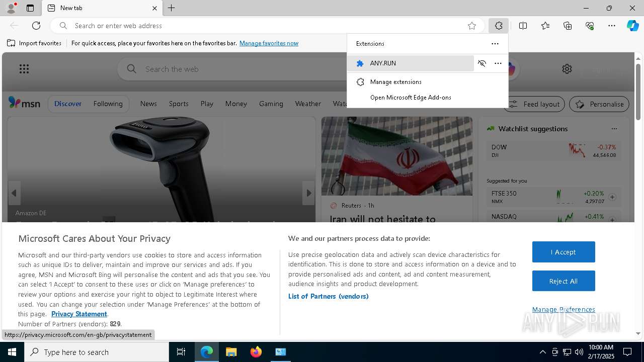The image size is (644, 362).
Task: Add NASDAQ to watchlist
Action: [x=612, y=220]
